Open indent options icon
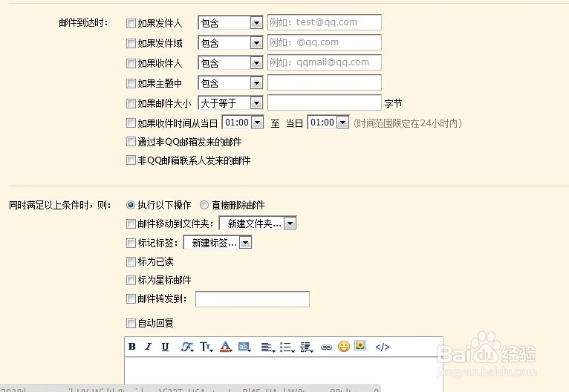This screenshot has width=569, height=392. (306, 347)
